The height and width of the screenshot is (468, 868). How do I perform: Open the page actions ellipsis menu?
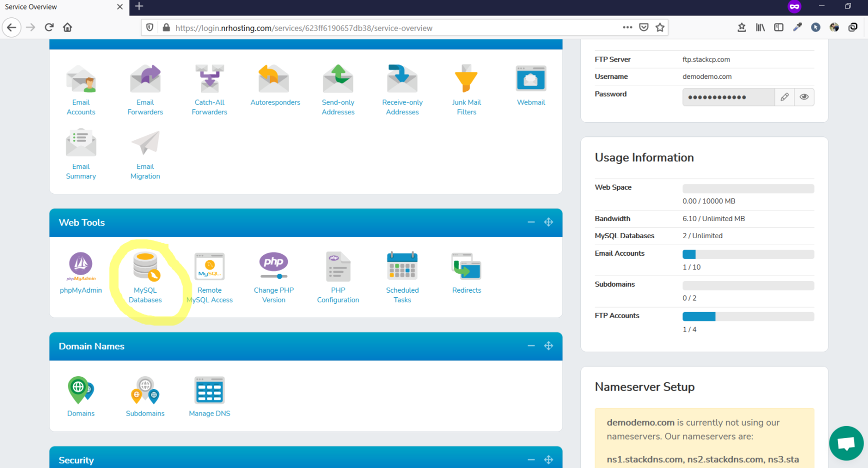coord(627,27)
